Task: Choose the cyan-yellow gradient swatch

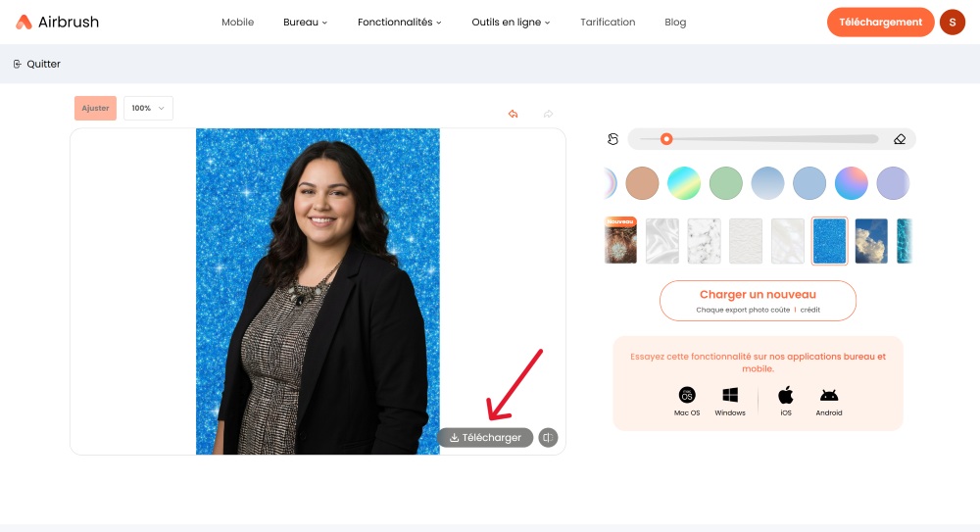Action: pos(684,183)
